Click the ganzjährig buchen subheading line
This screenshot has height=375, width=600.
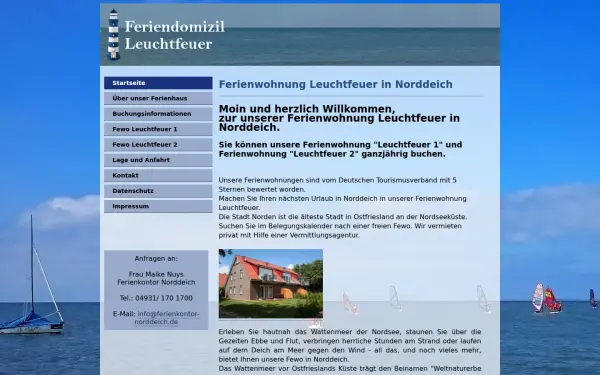(x=341, y=149)
